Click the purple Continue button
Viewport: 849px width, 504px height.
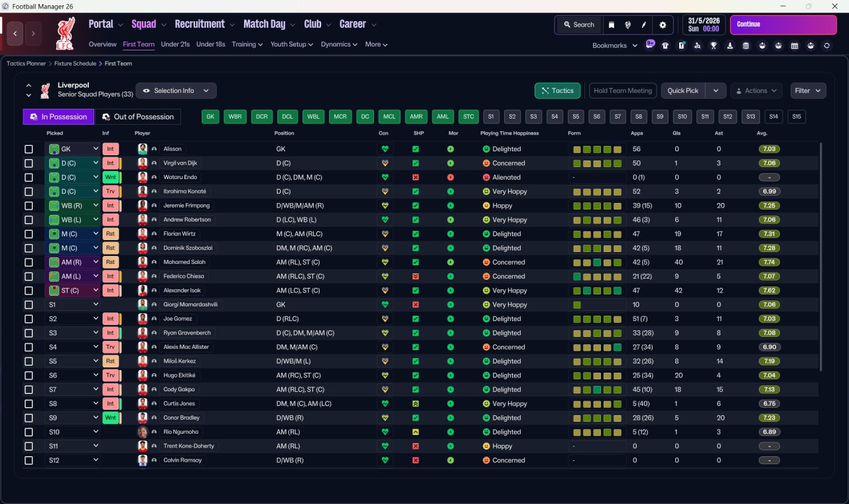[783, 25]
